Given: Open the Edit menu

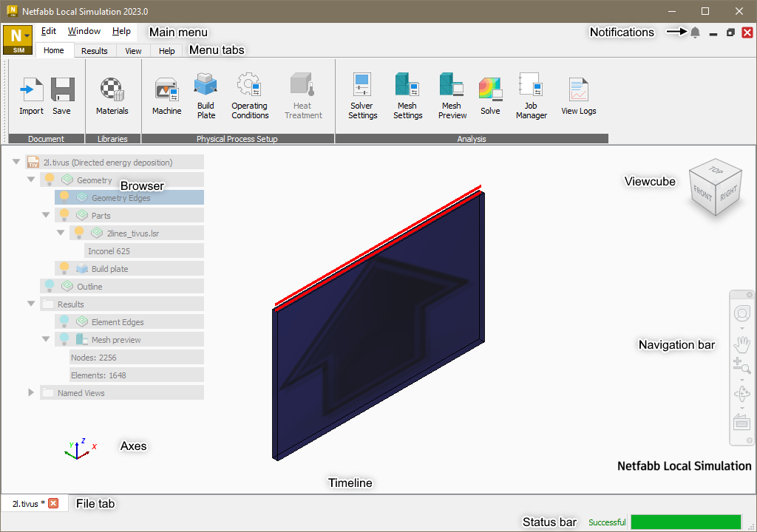Looking at the screenshot, I should 49,31.
